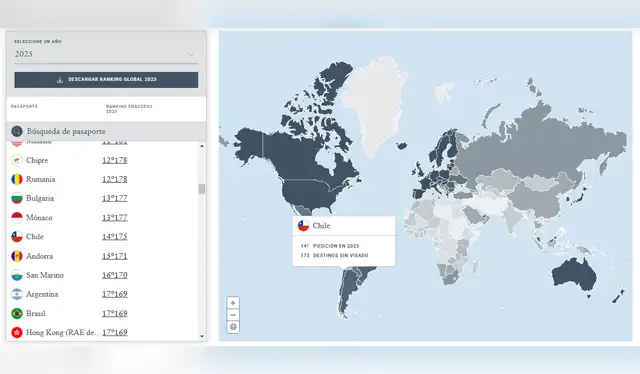Image resolution: width=640 pixels, height=374 pixels.
Task: Click Greenland on the world map
Action: coord(373,106)
